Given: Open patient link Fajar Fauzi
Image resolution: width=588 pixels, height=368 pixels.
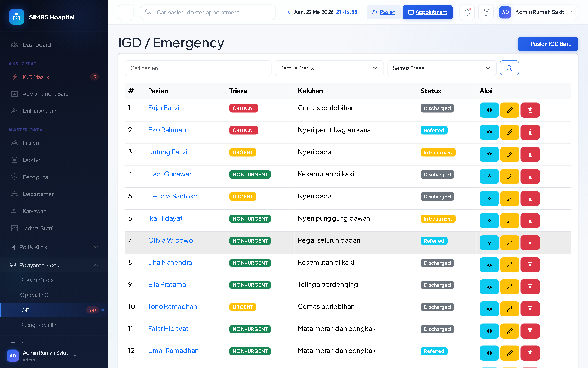Looking at the screenshot, I should click(164, 108).
